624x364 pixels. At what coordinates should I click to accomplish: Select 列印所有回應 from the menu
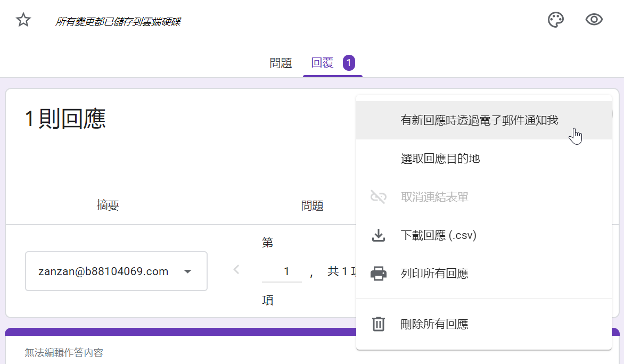[x=484, y=274]
